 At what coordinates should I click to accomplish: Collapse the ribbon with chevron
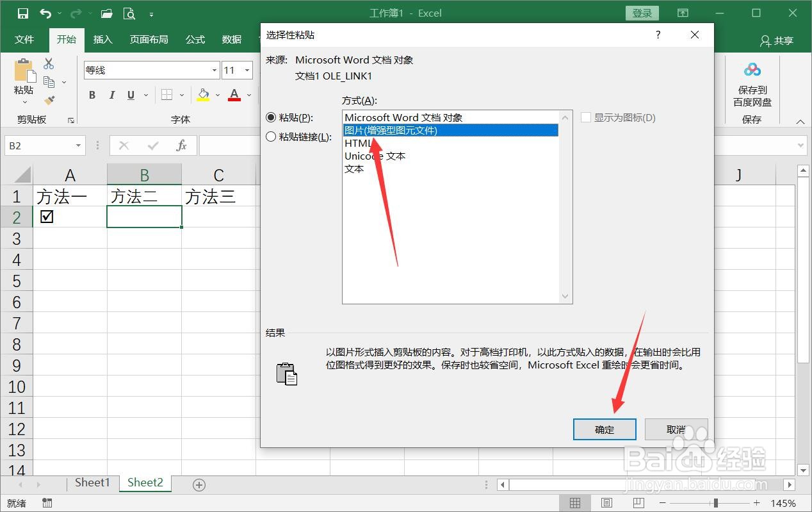pos(800,121)
